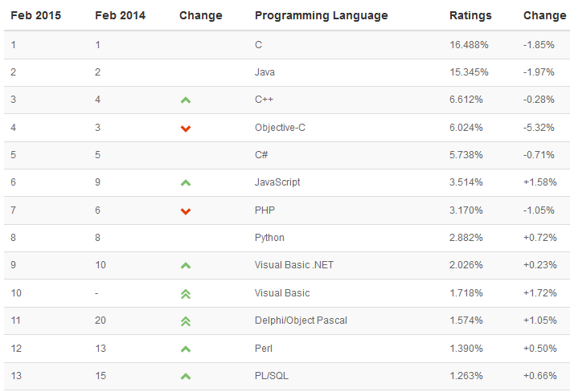Click the +0.72% change for Python
Viewport: 570px width, 392px height.
click(x=539, y=238)
